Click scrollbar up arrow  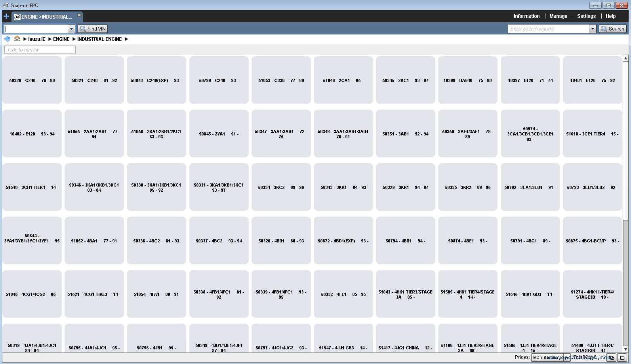pos(626,58)
